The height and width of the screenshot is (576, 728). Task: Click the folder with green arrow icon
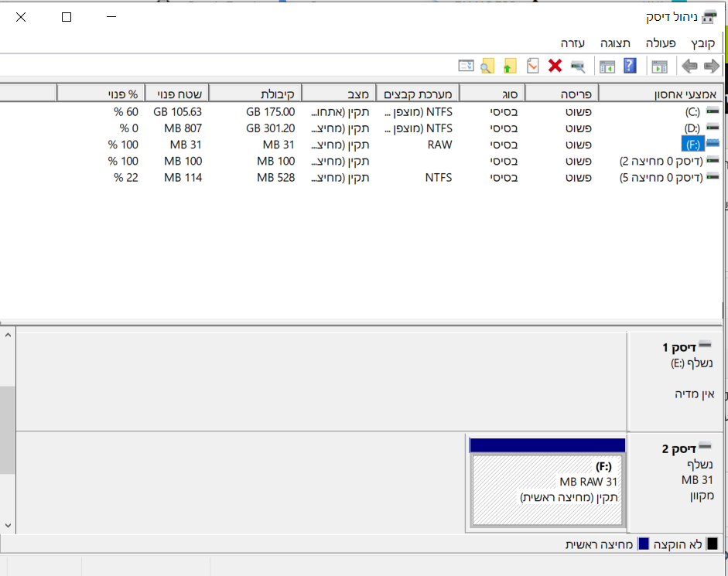coord(510,66)
